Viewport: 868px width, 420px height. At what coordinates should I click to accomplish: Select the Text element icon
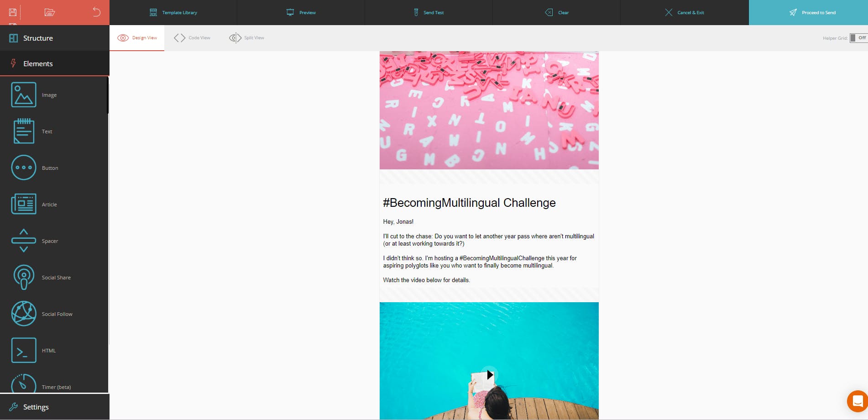click(x=24, y=131)
